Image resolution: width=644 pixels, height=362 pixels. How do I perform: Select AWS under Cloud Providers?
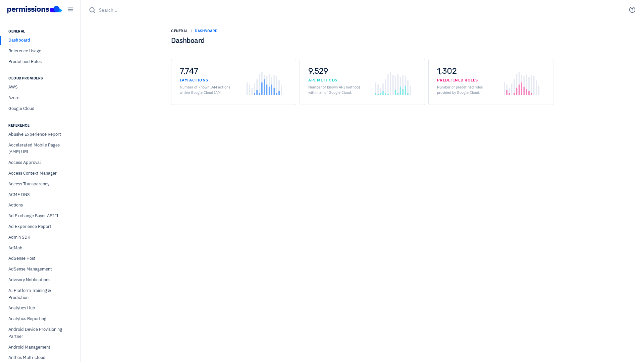tap(13, 87)
